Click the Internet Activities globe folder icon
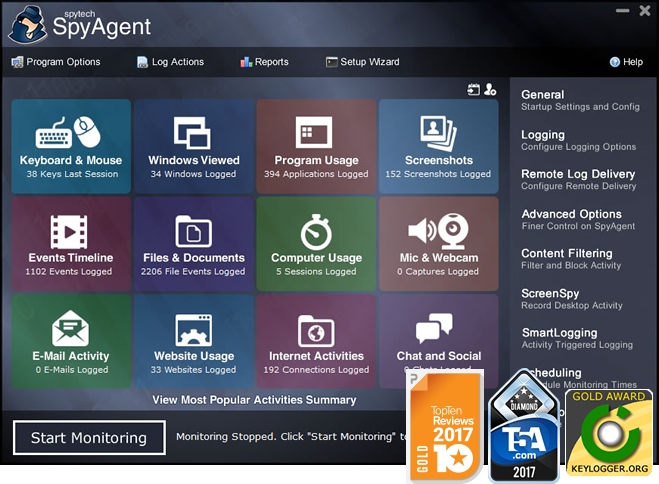 coord(316,331)
